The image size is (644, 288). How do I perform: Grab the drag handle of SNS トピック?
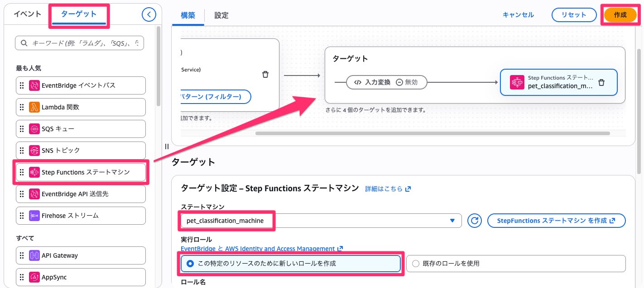point(22,150)
